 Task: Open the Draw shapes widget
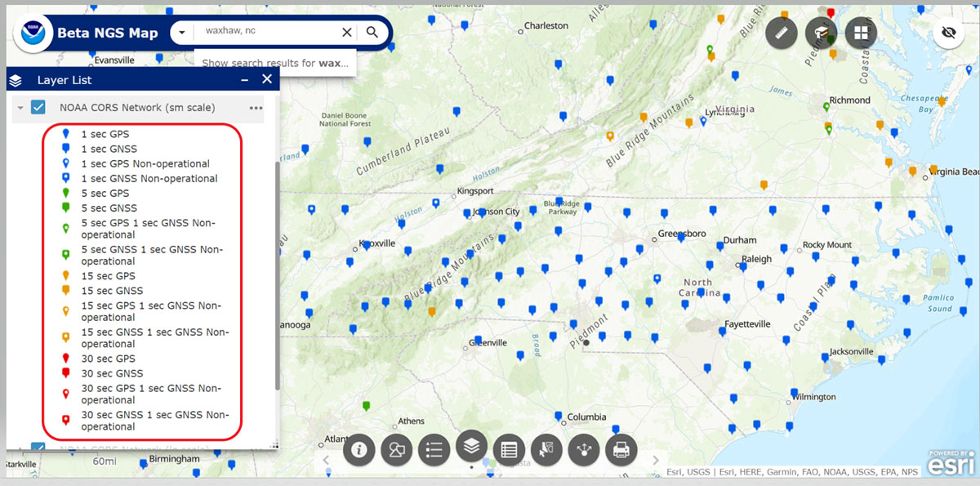pos(398,449)
